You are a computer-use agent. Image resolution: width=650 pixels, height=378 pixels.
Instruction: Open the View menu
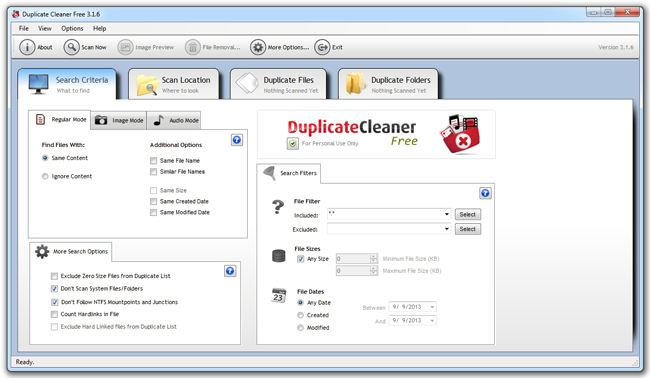pyautogui.click(x=45, y=28)
